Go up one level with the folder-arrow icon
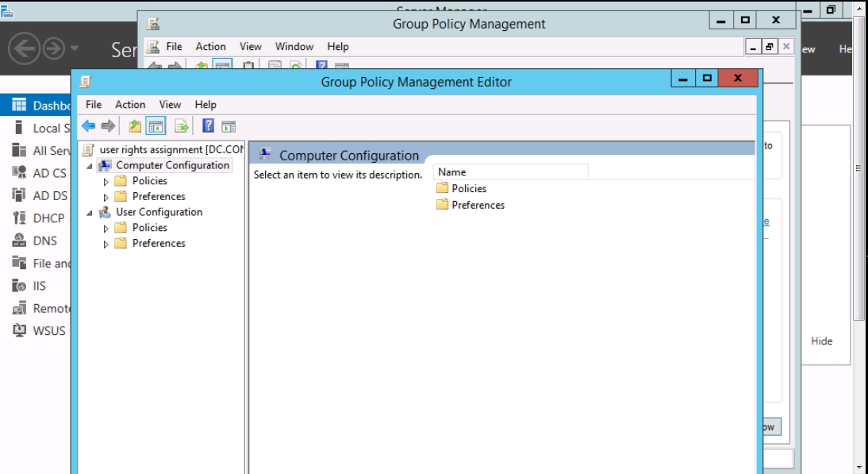 pos(135,126)
